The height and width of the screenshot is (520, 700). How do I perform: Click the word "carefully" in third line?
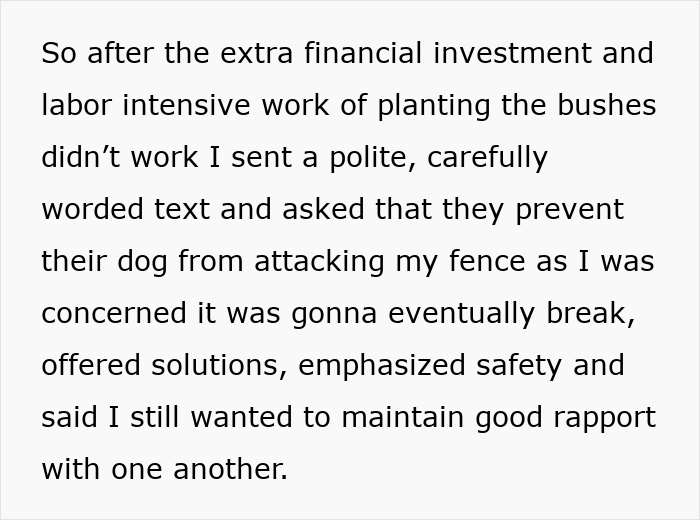pos(487,158)
